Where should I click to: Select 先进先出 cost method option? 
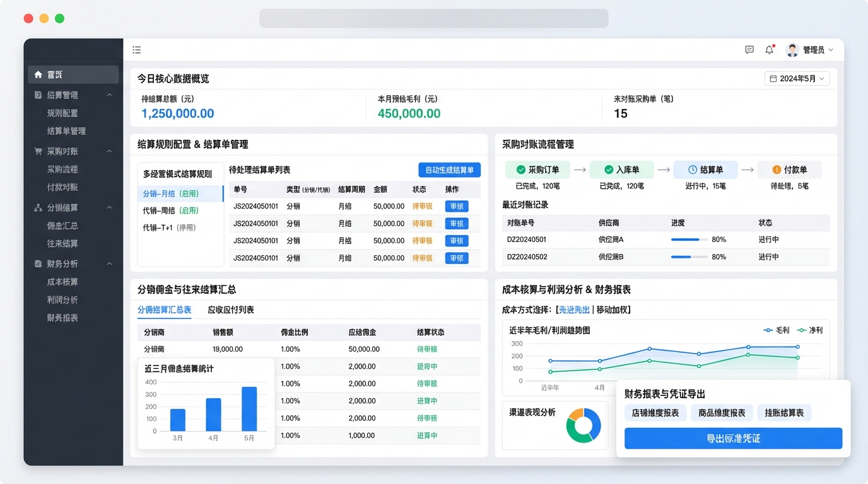pos(573,309)
